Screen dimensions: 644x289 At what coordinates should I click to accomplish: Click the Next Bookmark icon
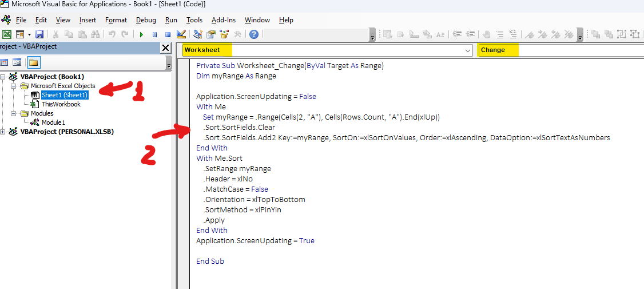pyautogui.click(x=543, y=34)
